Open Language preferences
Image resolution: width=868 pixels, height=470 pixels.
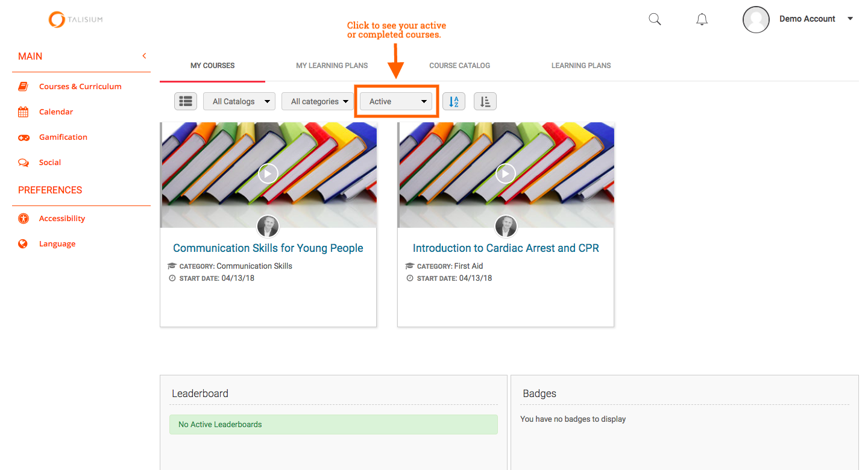57,243
